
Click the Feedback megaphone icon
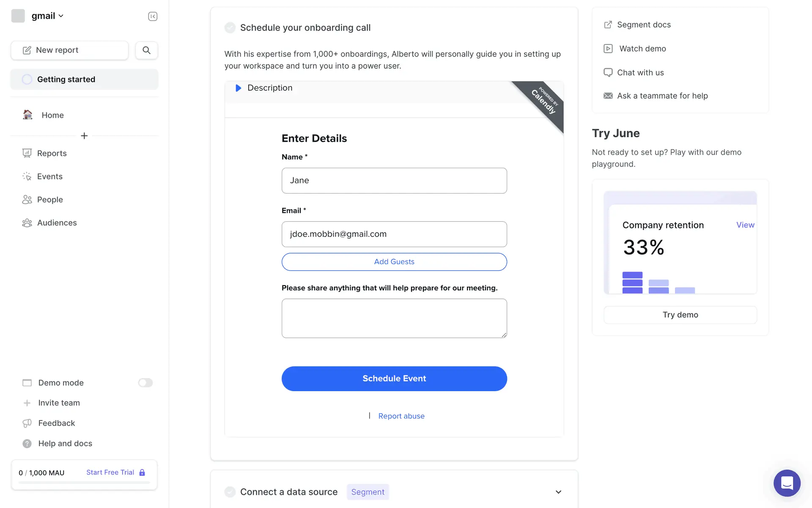[x=27, y=423]
